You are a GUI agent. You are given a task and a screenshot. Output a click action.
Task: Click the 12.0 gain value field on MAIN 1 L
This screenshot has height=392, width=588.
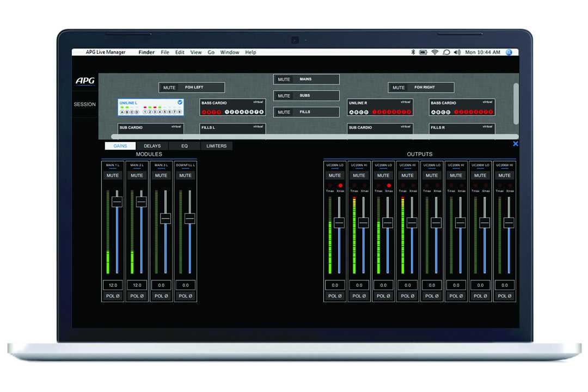click(x=112, y=285)
